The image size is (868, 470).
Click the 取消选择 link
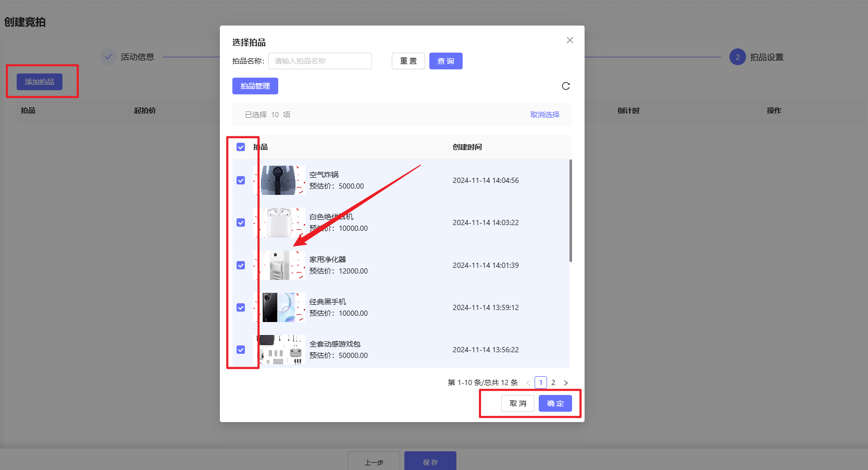[x=544, y=115]
